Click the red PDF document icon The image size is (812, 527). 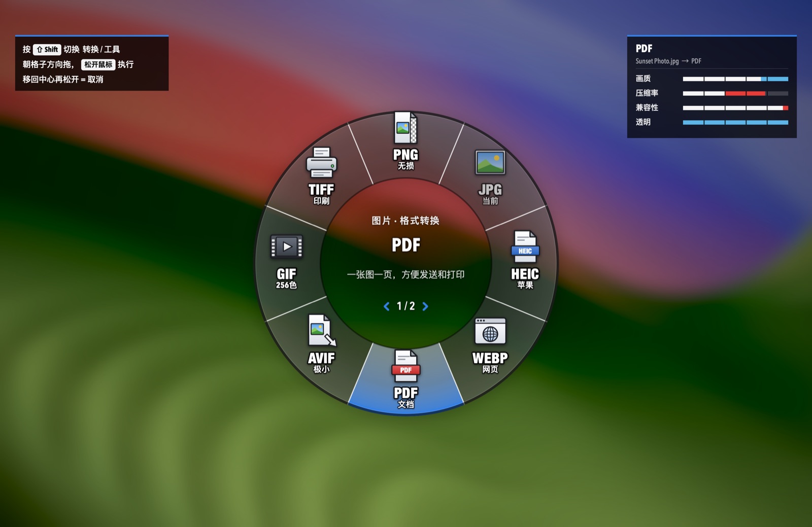pyautogui.click(x=405, y=366)
